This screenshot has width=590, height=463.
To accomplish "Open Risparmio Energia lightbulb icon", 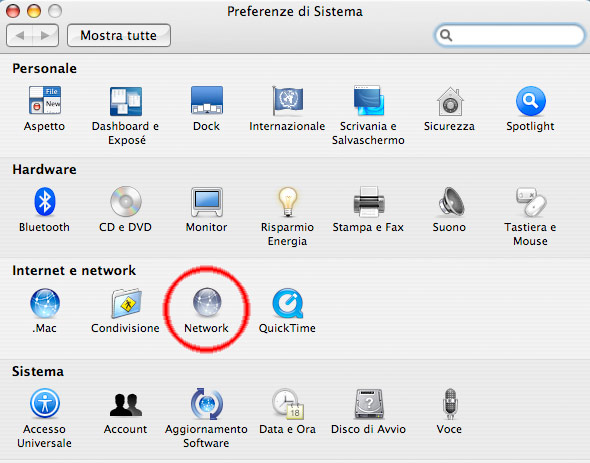I will 287,202.
